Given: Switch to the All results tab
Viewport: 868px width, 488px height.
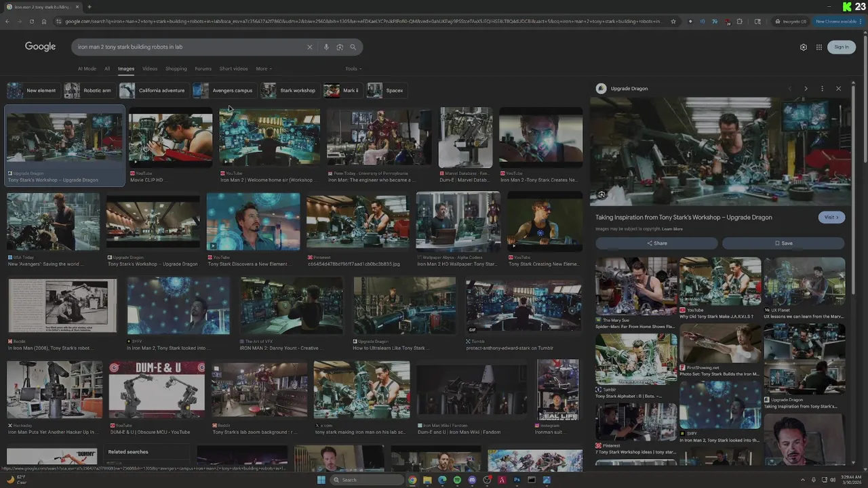Looking at the screenshot, I should [x=107, y=68].
